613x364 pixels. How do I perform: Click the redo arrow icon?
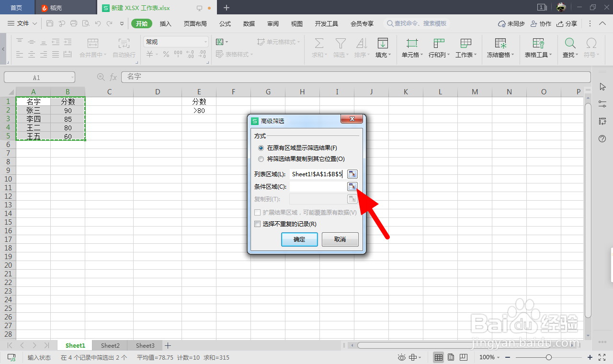tap(110, 23)
